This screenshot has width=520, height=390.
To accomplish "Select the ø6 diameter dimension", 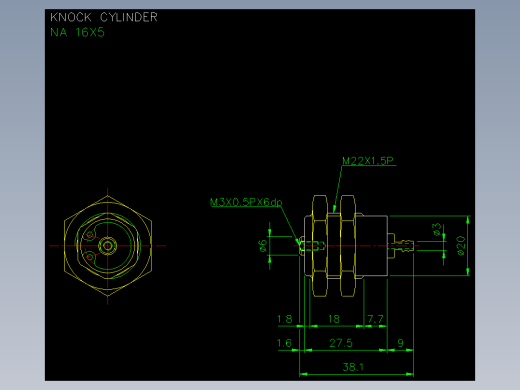I will coord(263,246).
